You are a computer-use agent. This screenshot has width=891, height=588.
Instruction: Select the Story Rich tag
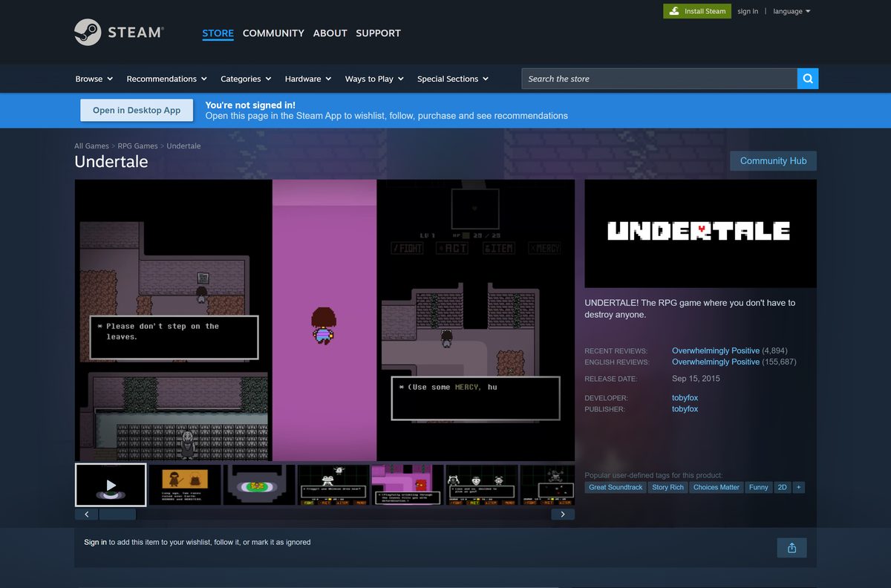(x=668, y=487)
